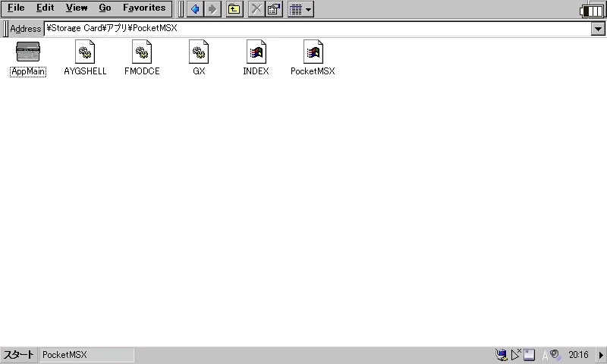This screenshot has width=607, height=364.
Task: Select the FMODCE file icon
Action: [142, 52]
